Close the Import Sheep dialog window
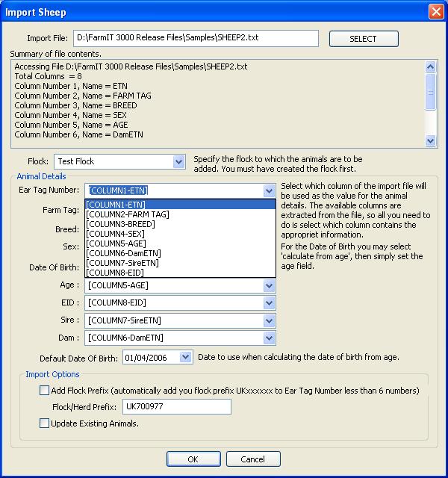448x478 pixels. (x=435, y=12)
